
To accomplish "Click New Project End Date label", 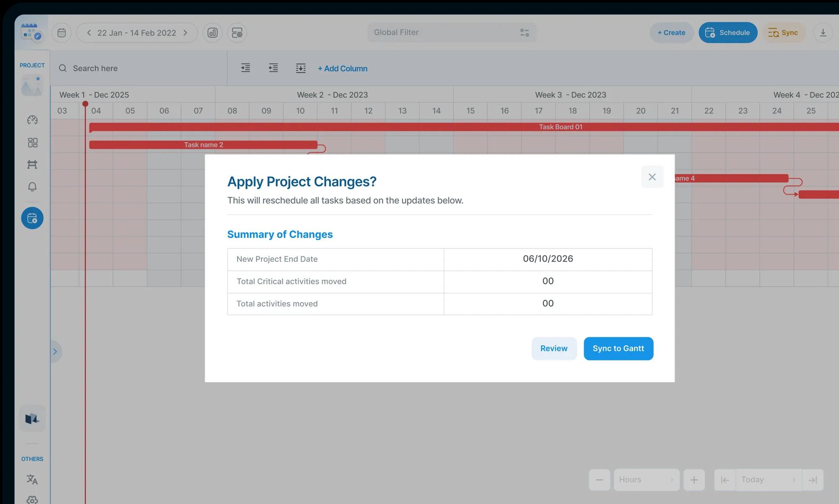I will [x=277, y=259].
